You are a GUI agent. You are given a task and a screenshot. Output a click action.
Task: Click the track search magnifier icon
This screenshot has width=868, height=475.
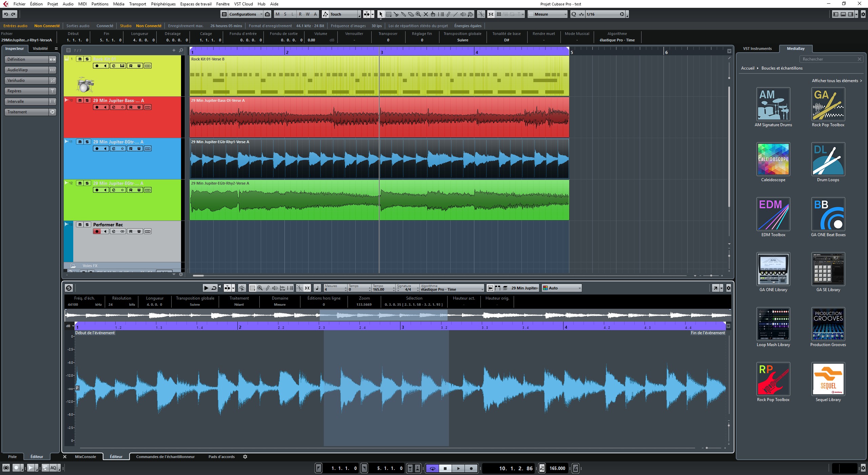[x=181, y=50]
